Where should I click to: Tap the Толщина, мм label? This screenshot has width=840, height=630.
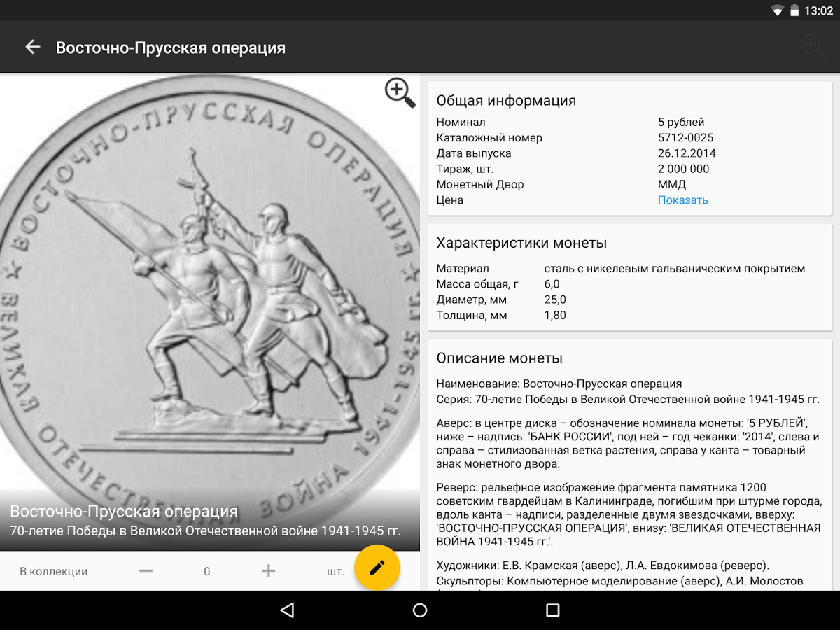click(x=471, y=315)
